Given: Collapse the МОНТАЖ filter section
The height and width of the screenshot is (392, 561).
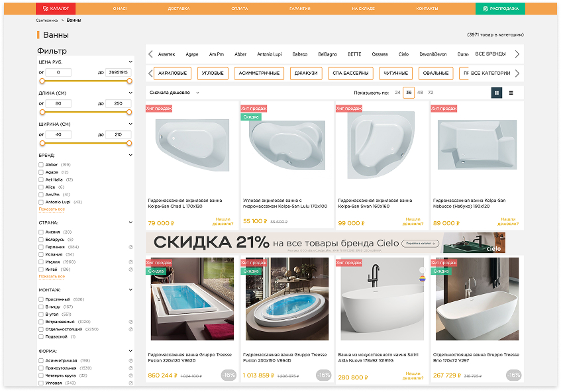Looking at the screenshot, I should click(130, 290).
